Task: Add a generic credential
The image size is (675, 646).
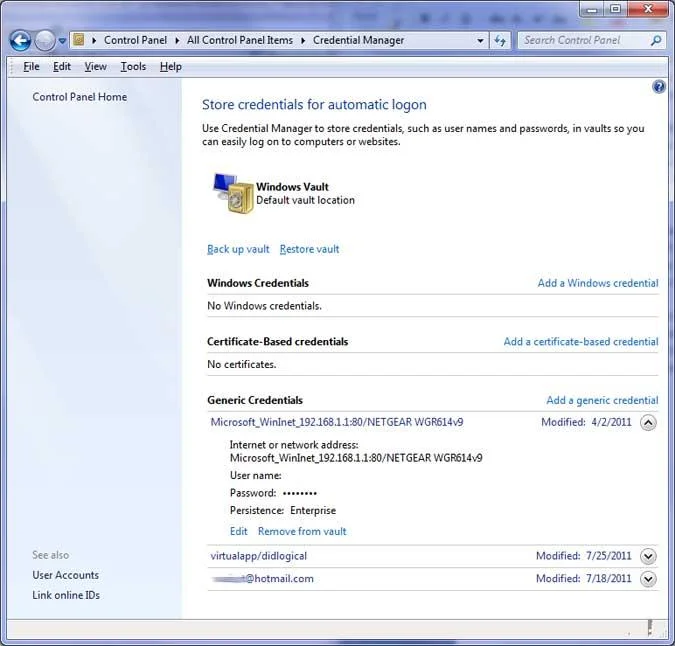Action: [602, 400]
